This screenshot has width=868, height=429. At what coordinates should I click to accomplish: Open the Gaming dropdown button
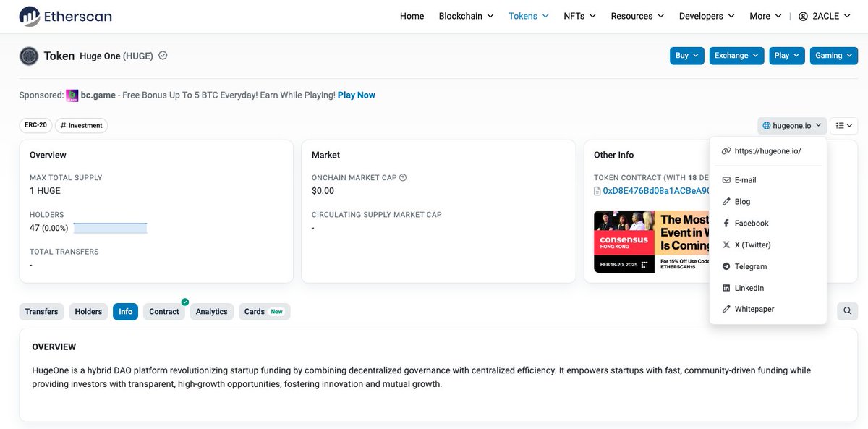[834, 56]
